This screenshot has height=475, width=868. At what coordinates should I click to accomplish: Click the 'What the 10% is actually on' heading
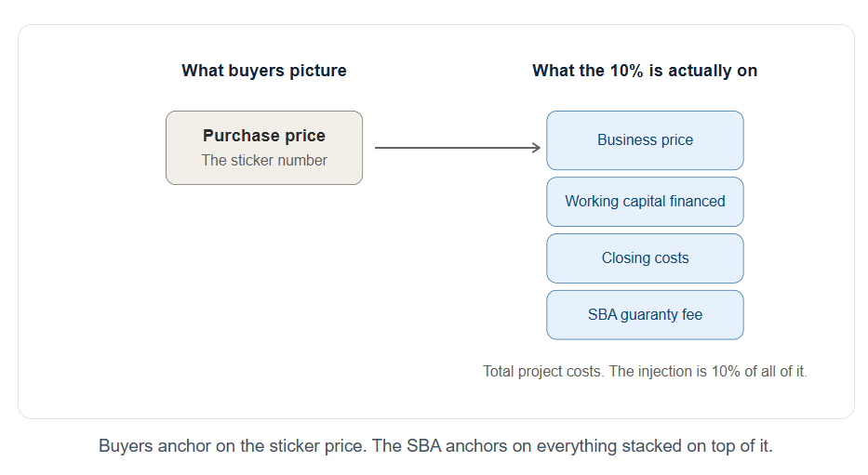[x=645, y=71]
